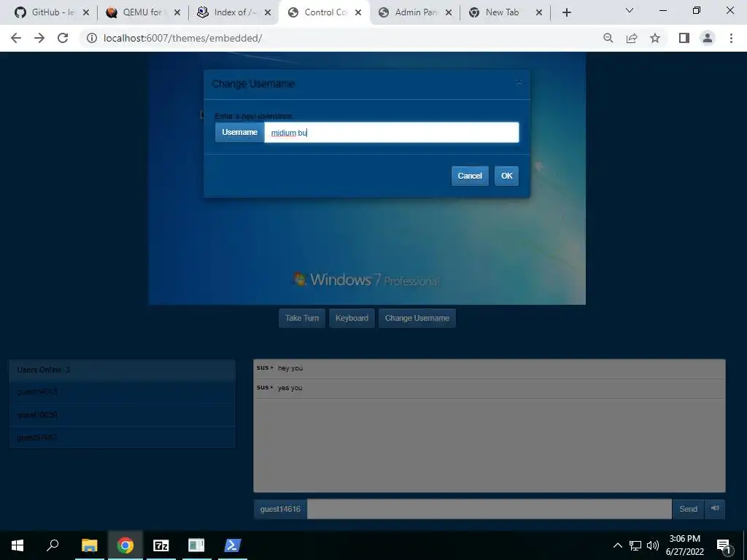The height and width of the screenshot is (560, 747).
Task: Close Change Username dialog with X
Action: pos(519,83)
